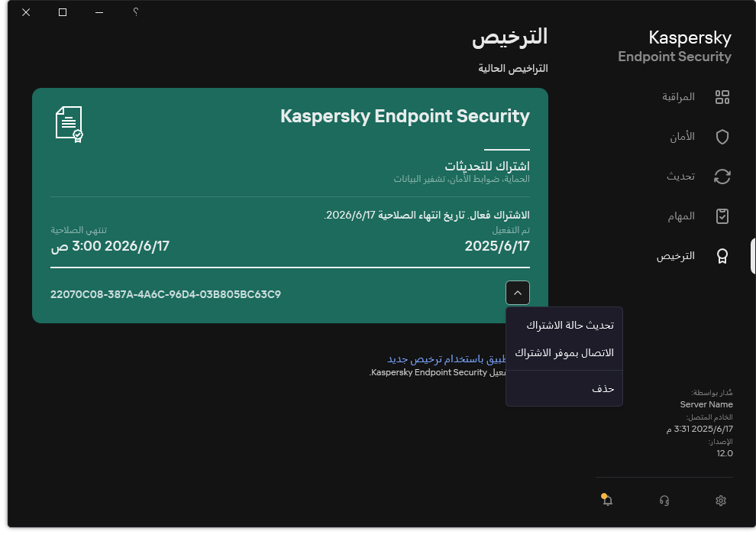Select الاتصال بموفر الاشتراك from the menu
The height and width of the screenshot is (535, 756).
(x=564, y=352)
